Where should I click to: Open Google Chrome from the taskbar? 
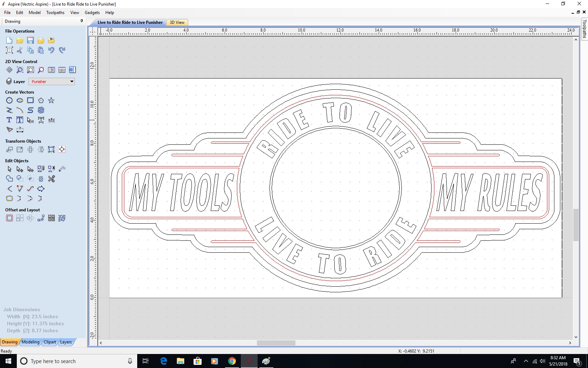232,361
